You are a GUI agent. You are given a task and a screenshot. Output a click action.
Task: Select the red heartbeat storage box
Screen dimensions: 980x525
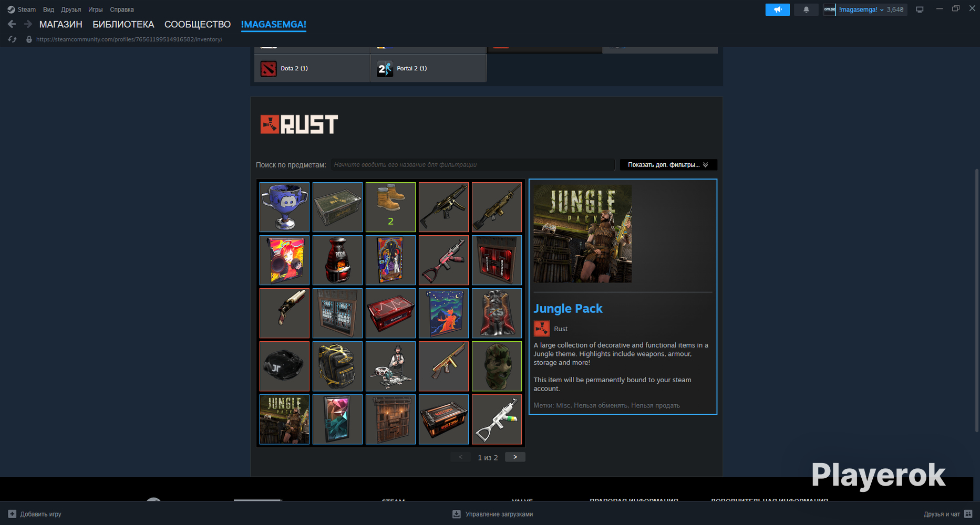(x=390, y=313)
